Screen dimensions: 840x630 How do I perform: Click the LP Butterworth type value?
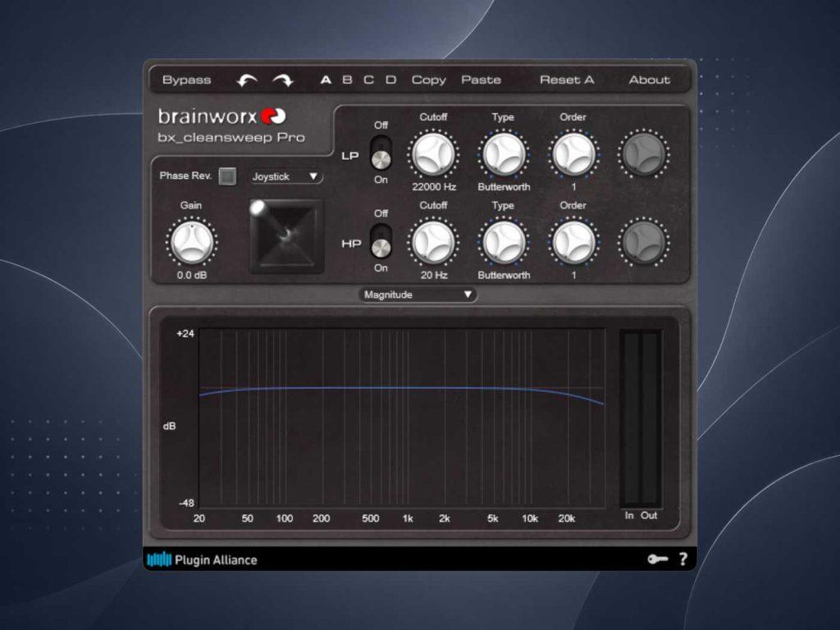[x=504, y=187]
